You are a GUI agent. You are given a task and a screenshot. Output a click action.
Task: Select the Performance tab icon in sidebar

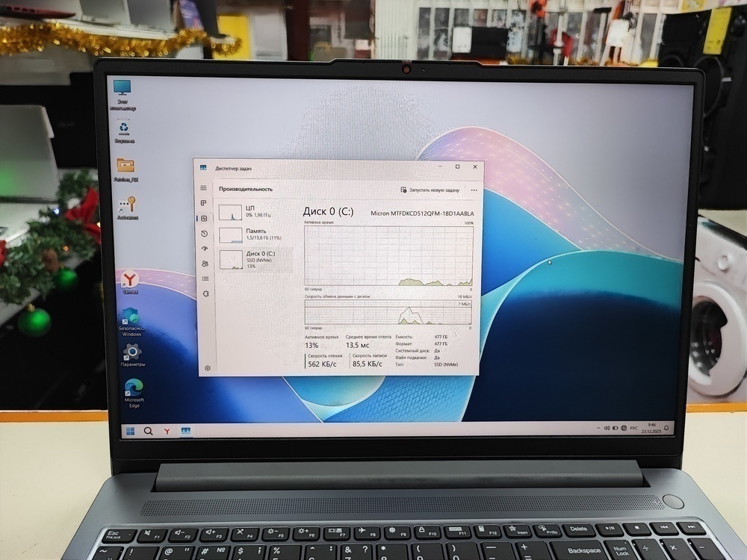coord(205,217)
